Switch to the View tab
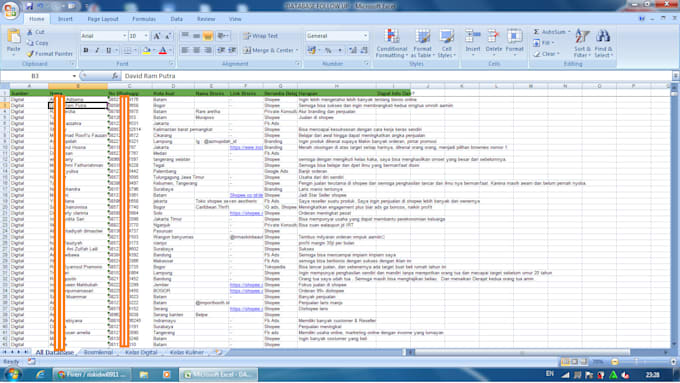This screenshot has height=383, width=680. (x=235, y=19)
